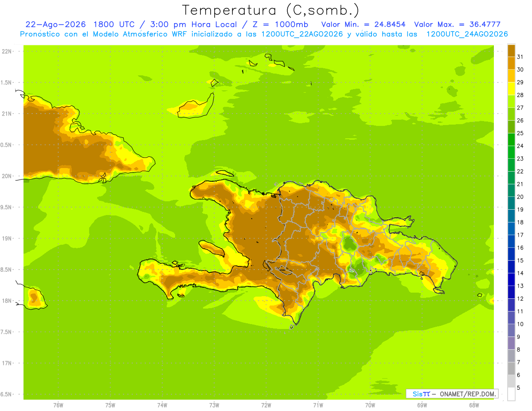Click the longitude label '73W'
Viewport: 532px width, 411px height.
tap(214, 405)
